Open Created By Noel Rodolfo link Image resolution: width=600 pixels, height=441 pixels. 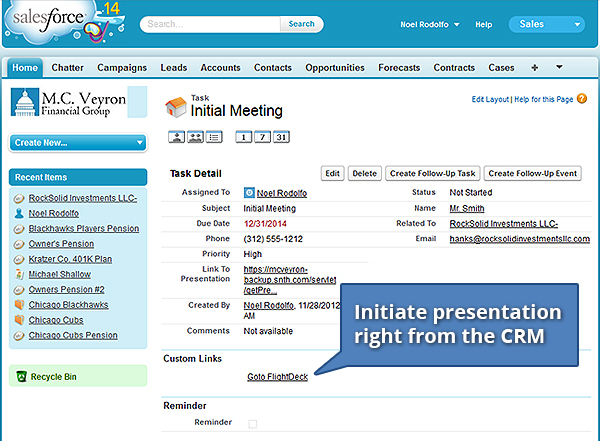click(x=269, y=305)
